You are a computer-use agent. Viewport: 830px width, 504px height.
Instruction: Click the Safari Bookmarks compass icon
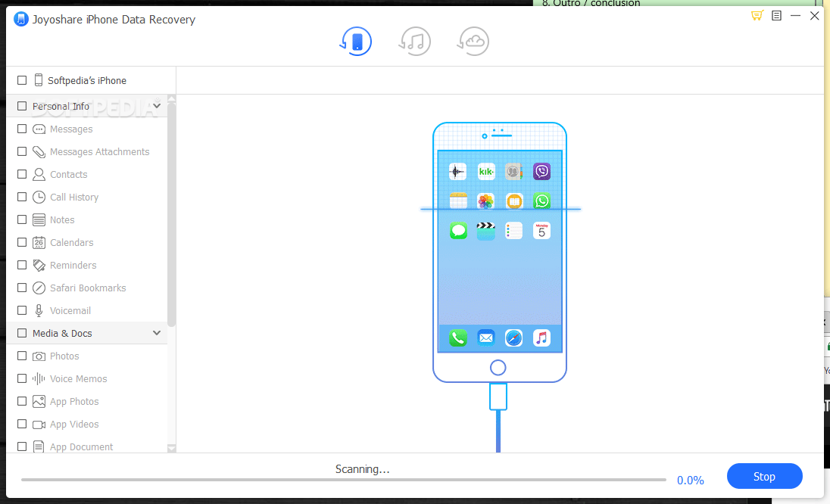(x=39, y=288)
